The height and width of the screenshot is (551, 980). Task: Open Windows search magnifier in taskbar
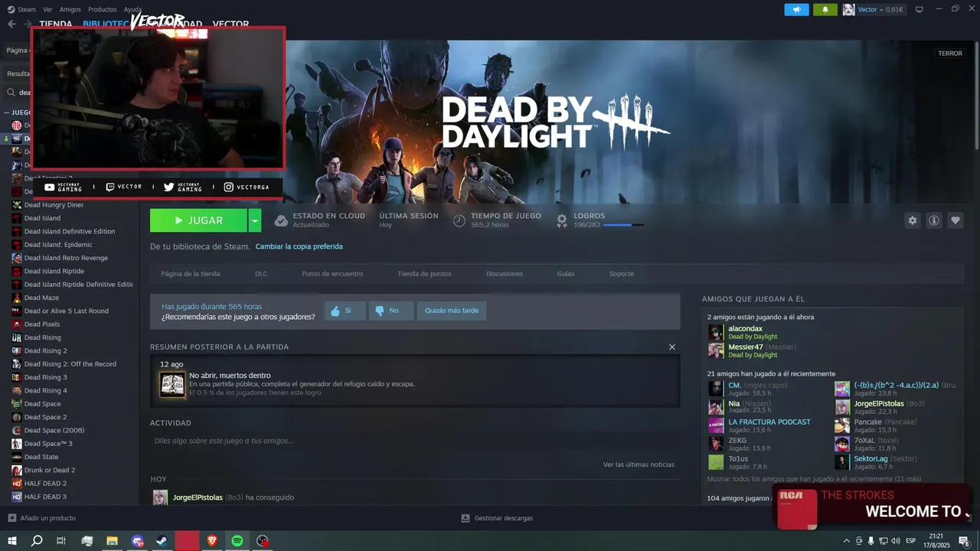(37, 540)
